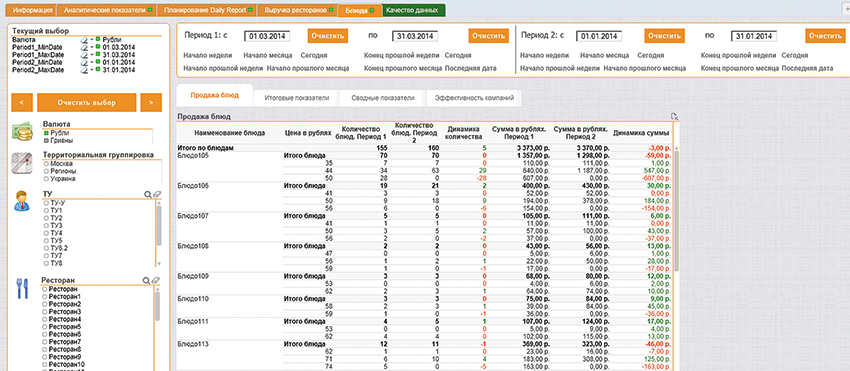Click the fork and knife Ресторан icon
Screen dimensions: 850x371
[x=22, y=289]
